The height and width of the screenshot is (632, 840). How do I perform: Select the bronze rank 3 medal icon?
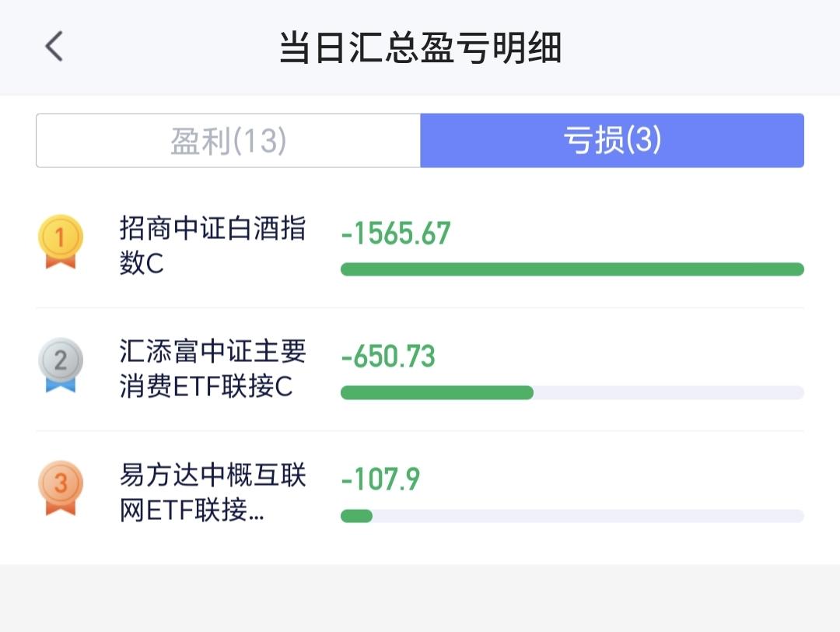(61, 488)
